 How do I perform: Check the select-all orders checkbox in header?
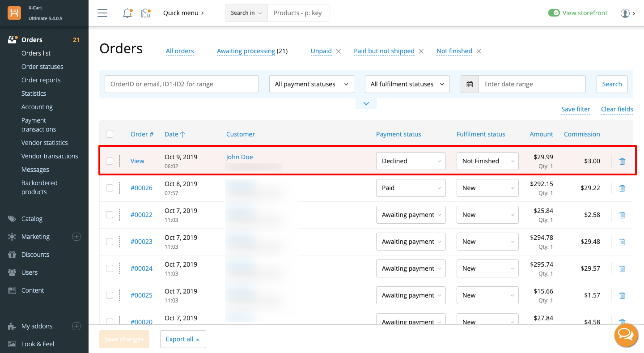coord(110,134)
